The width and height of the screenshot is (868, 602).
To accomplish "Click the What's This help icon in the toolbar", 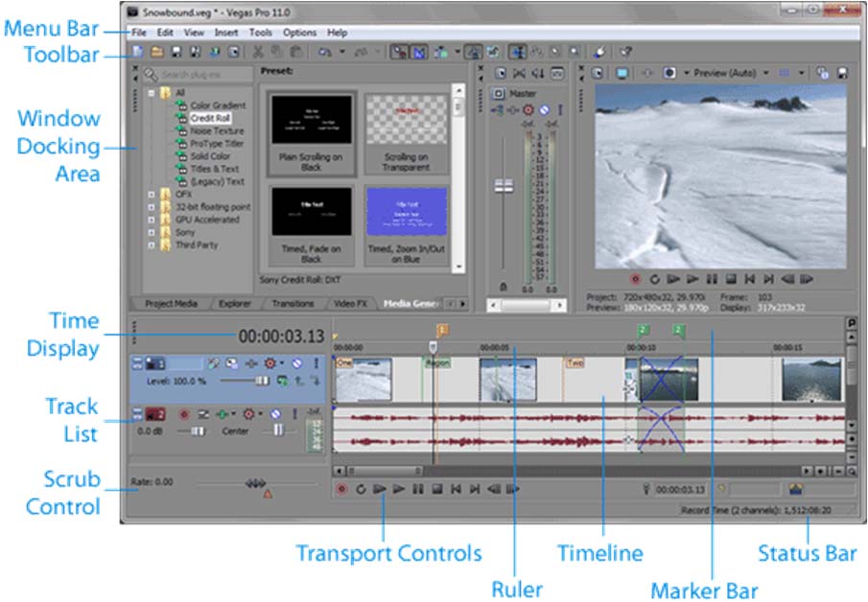I will coord(625,52).
